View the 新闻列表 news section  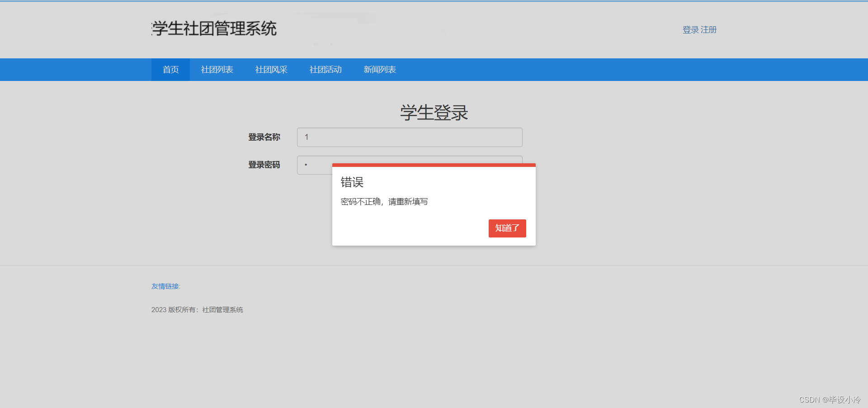(379, 69)
